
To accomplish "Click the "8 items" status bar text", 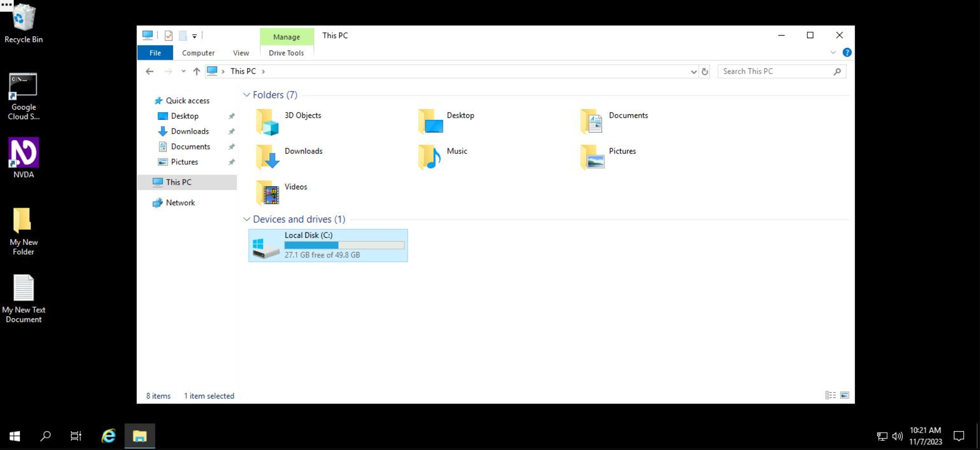I will [x=158, y=396].
